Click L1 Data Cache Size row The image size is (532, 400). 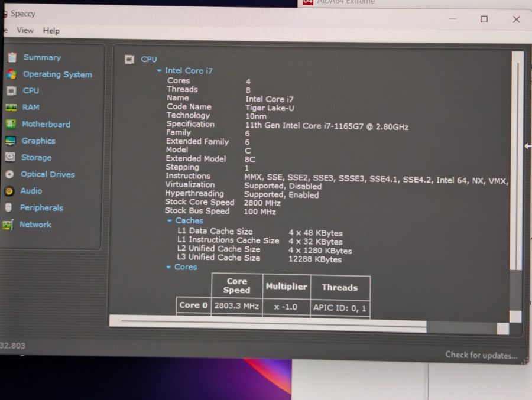[x=260, y=232]
